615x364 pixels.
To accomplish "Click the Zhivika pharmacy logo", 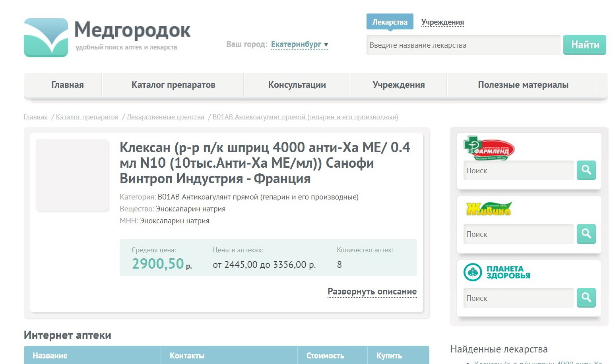I will [488, 209].
